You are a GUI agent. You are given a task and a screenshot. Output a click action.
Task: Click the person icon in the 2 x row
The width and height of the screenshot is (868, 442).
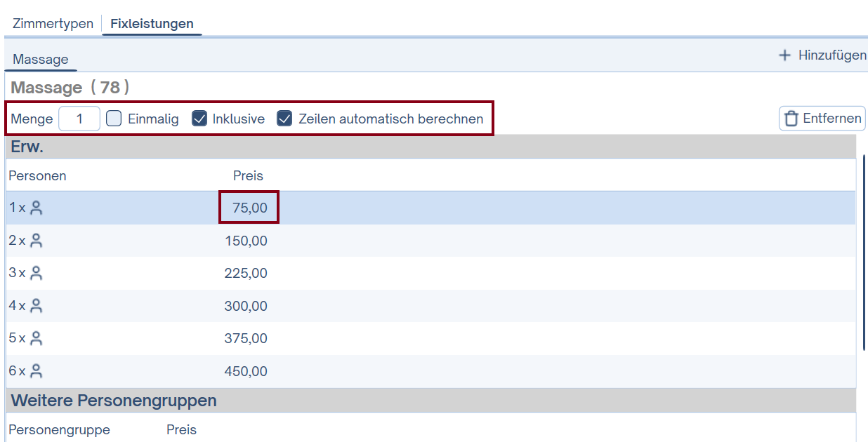coord(37,241)
